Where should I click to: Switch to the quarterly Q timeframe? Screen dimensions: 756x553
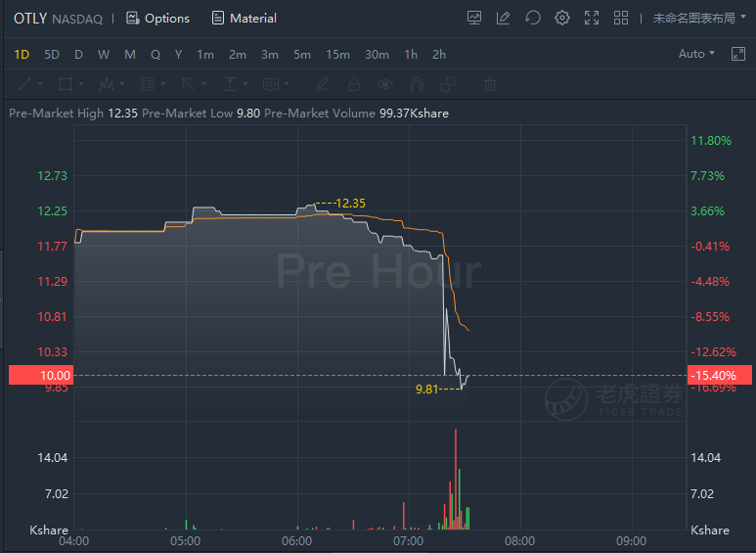(156, 55)
